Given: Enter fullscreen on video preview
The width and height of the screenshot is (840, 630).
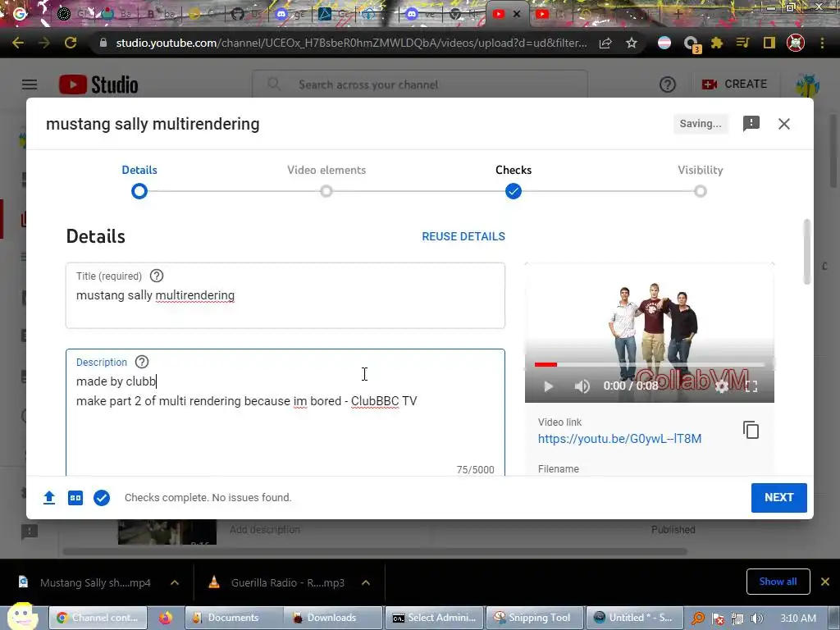Looking at the screenshot, I should (751, 386).
